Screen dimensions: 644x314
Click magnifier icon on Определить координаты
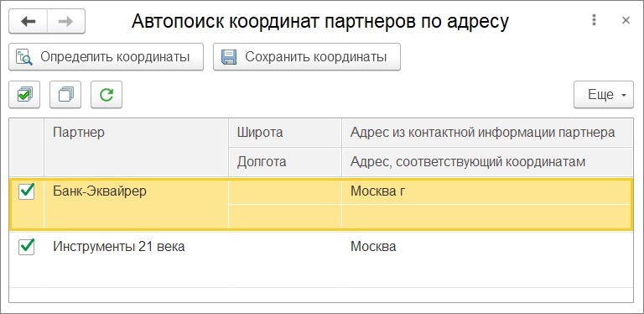[x=24, y=57]
